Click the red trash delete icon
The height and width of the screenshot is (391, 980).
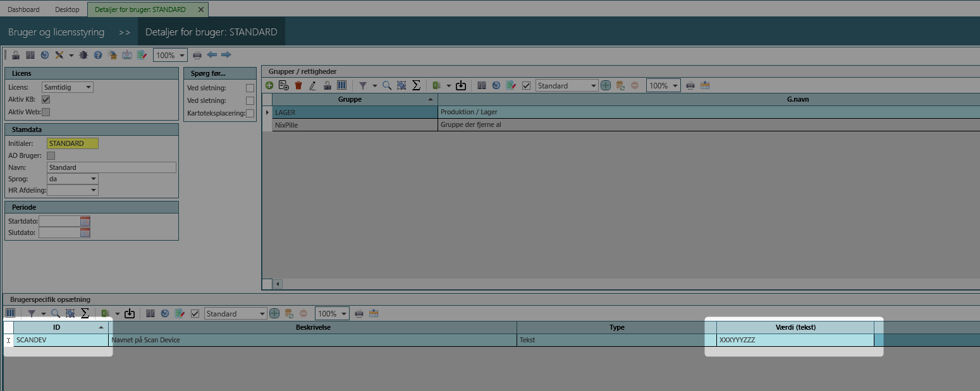click(298, 85)
